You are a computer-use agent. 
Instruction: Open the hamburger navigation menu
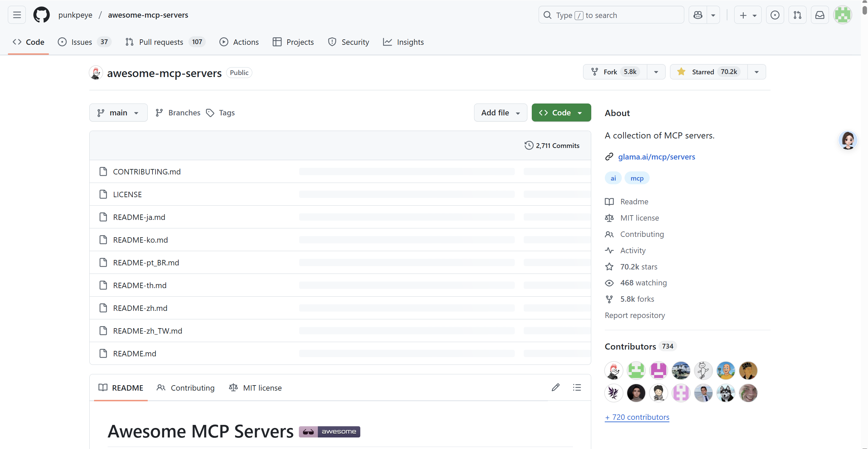17,15
